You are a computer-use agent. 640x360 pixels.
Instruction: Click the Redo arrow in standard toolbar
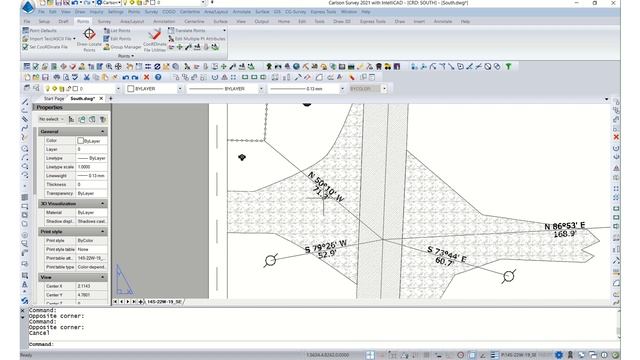tap(135, 77)
